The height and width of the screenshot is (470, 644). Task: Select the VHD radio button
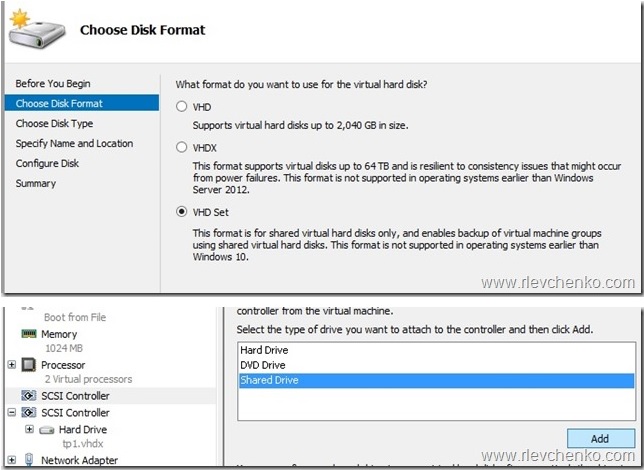click(182, 107)
